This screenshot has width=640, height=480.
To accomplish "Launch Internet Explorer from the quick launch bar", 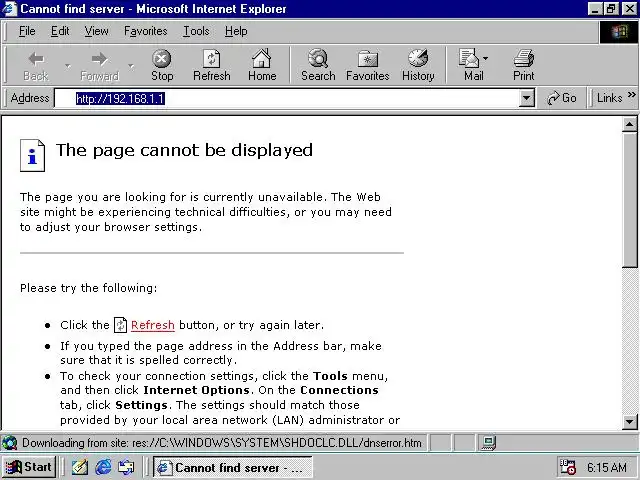I will (103, 467).
